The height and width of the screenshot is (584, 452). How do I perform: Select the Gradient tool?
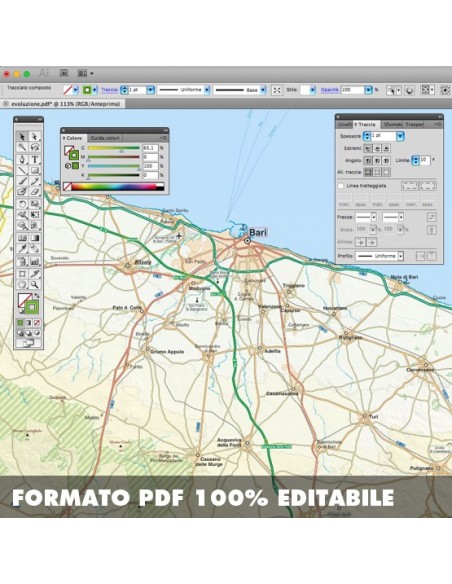point(35,238)
